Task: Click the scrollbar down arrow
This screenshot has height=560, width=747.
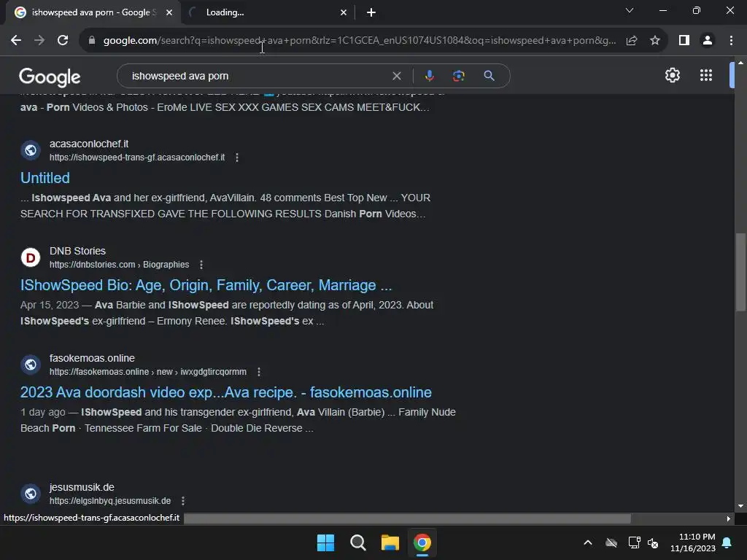Action: point(740,506)
